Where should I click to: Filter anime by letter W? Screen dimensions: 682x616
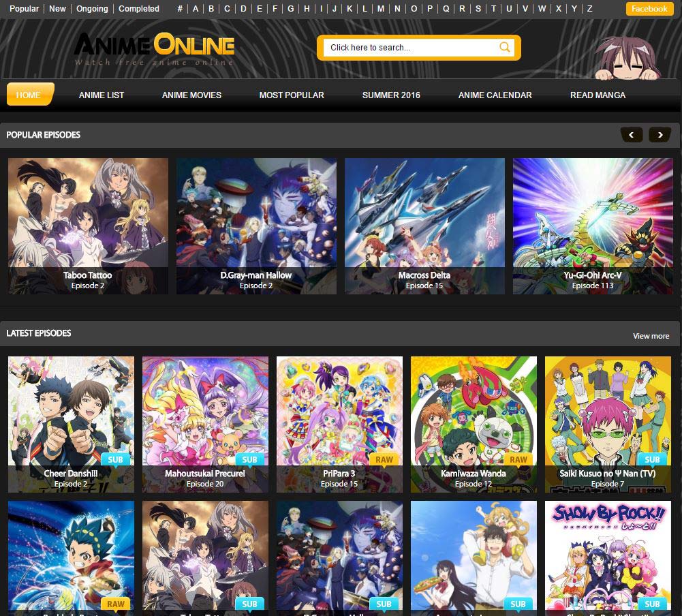[x=542, y=9]
